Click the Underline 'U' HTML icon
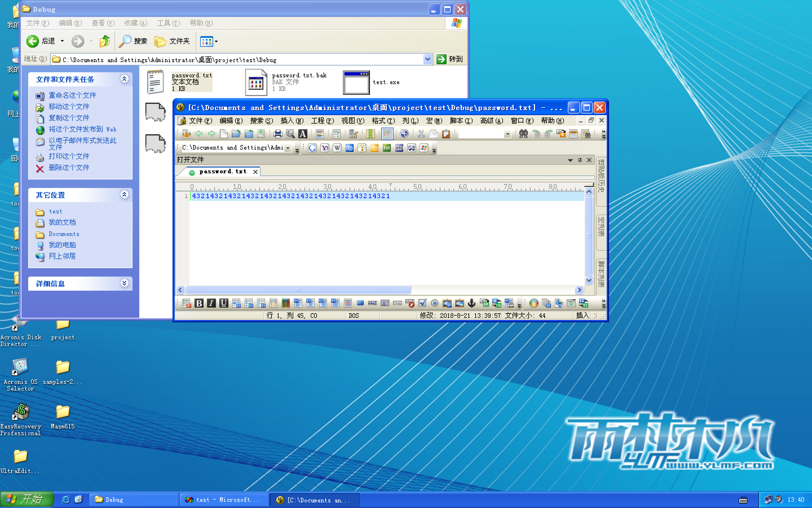The height and width of the screenshot is (508, 812). (x=224, y=303)
